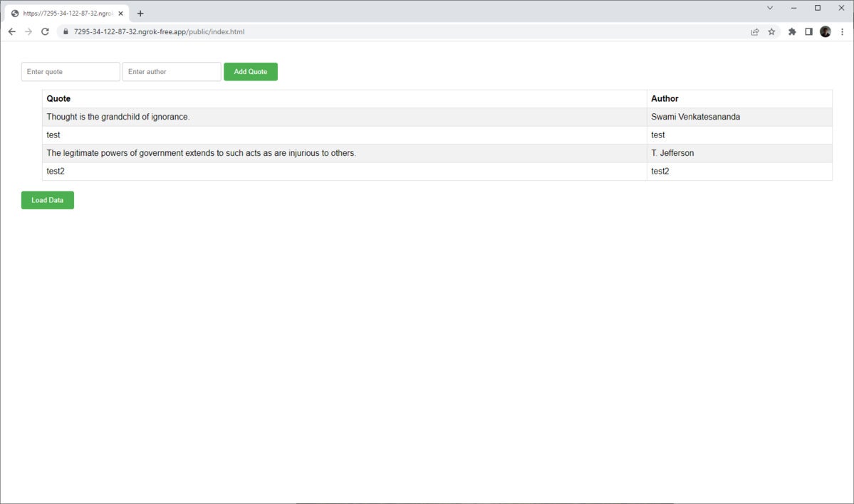
Task: Click the 'test' author cell
Action: 739,135
